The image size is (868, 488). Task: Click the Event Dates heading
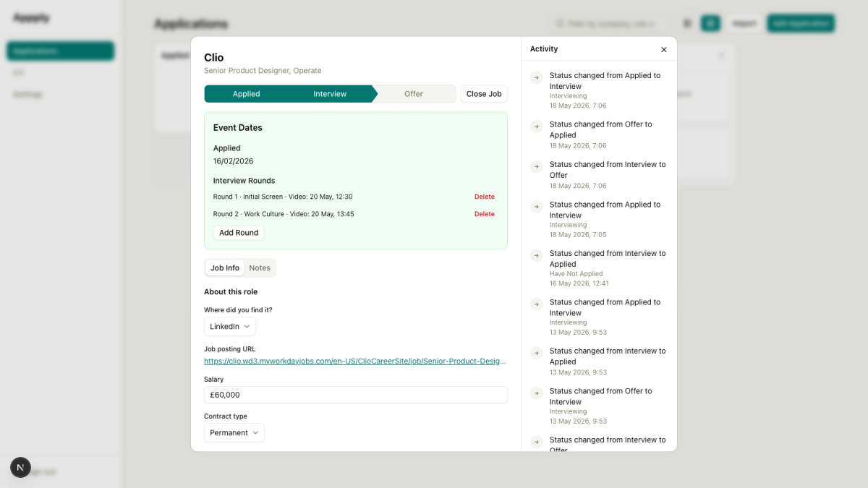coord(238,128)
